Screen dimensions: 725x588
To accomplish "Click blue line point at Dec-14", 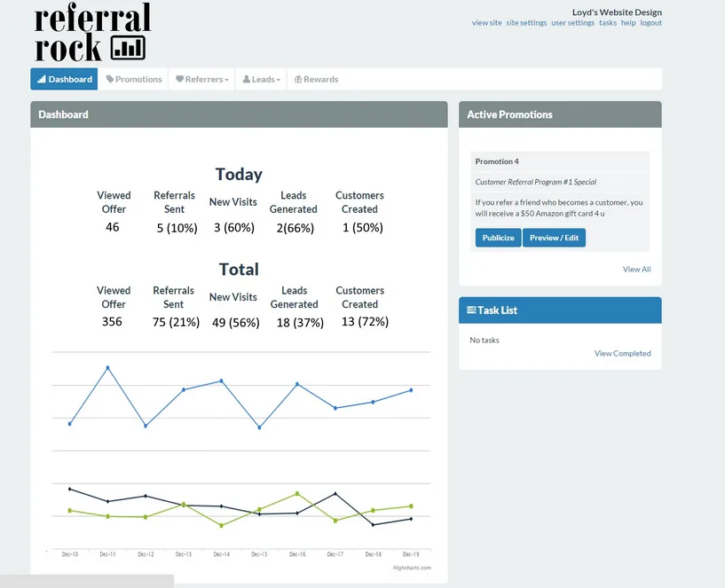I will point(222,380).
